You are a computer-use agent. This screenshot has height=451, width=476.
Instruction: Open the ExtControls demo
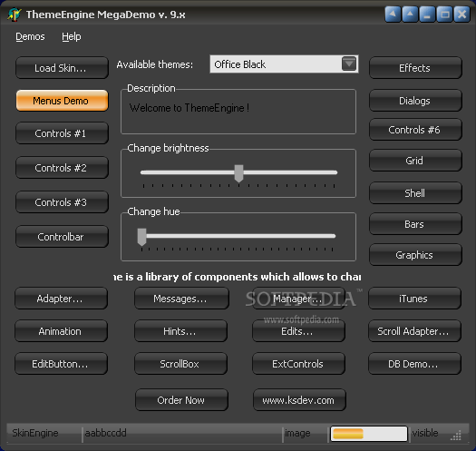point(298,364)
